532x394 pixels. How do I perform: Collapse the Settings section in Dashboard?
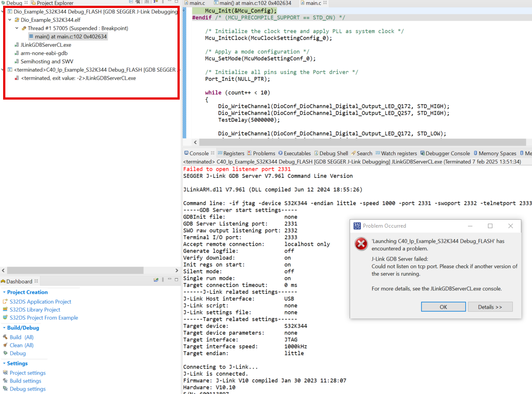pos(4,363)
